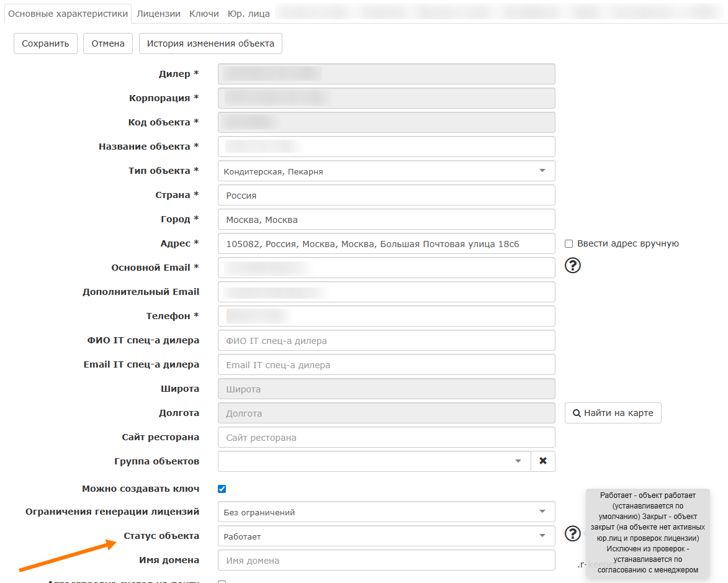This screenshot has height=583, width=728.
Task: Click the Отмена button
Action: point(108,43)
